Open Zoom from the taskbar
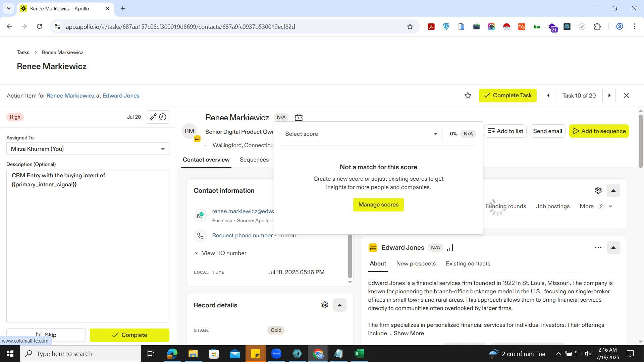The image size is (644, 362). (x=276, y=354)
